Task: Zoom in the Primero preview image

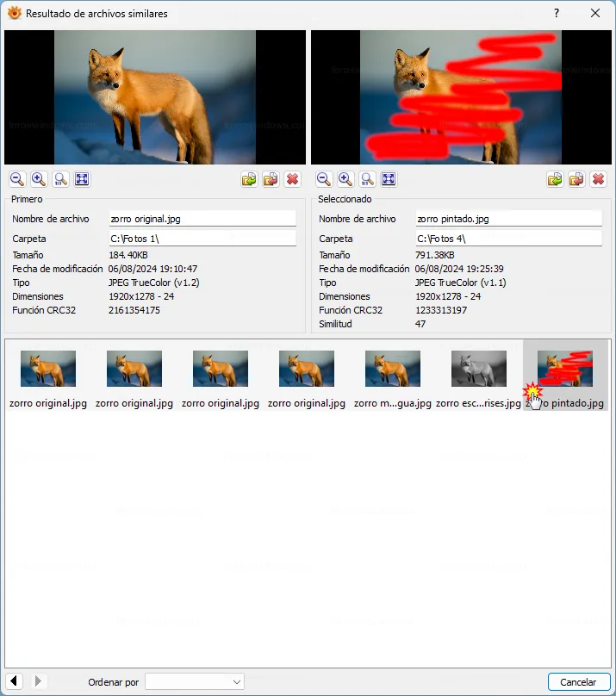Action: coord(39,179)
